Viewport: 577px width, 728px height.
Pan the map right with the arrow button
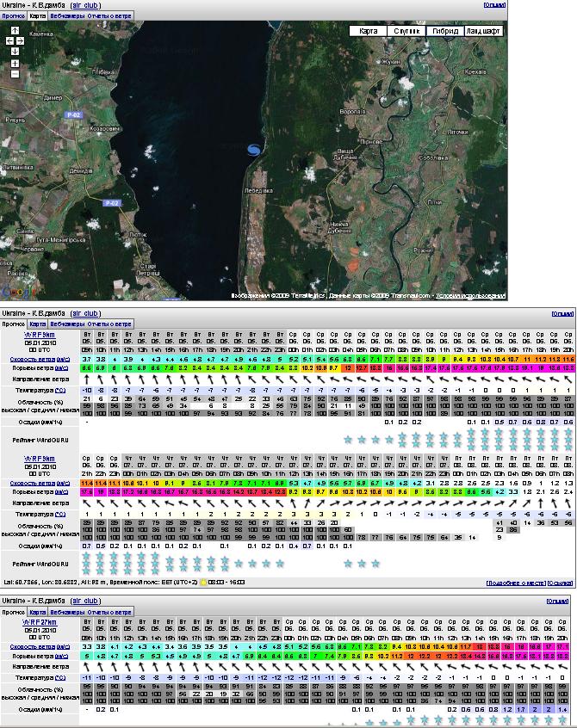click(x=21, y=40)
